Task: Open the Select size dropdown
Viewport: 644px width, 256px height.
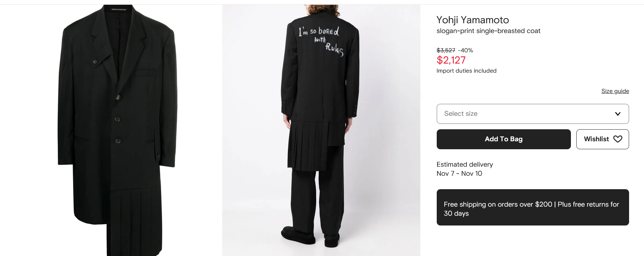Action: click(533, 114)
